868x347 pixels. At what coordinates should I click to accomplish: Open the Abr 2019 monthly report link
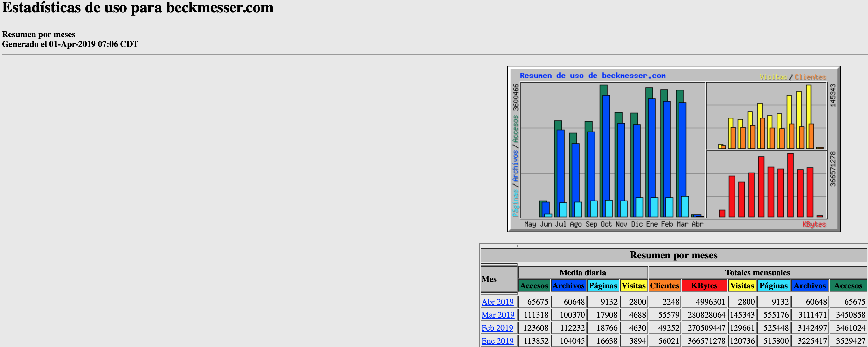click(497, 301)
